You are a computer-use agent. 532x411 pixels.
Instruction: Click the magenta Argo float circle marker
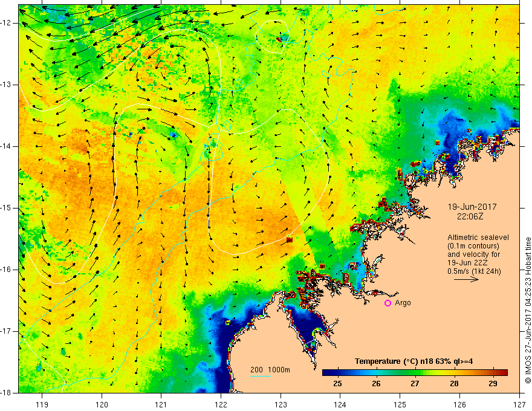[388, 303]
